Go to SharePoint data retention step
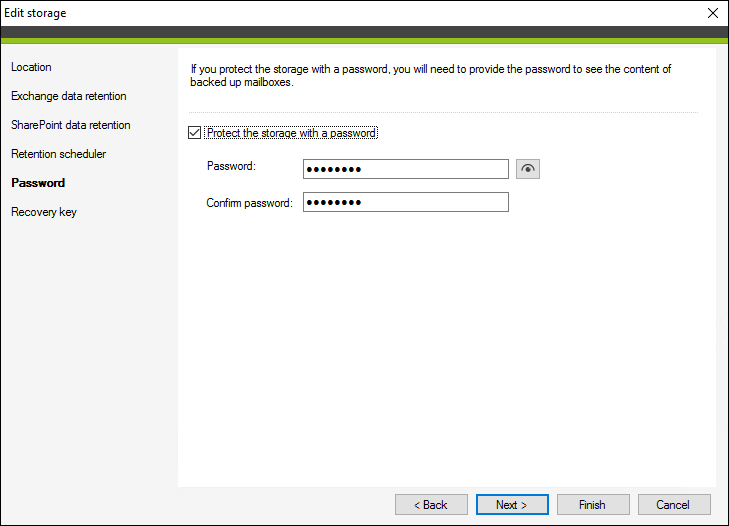Screen dimensions: 729x526 (71, 125)
